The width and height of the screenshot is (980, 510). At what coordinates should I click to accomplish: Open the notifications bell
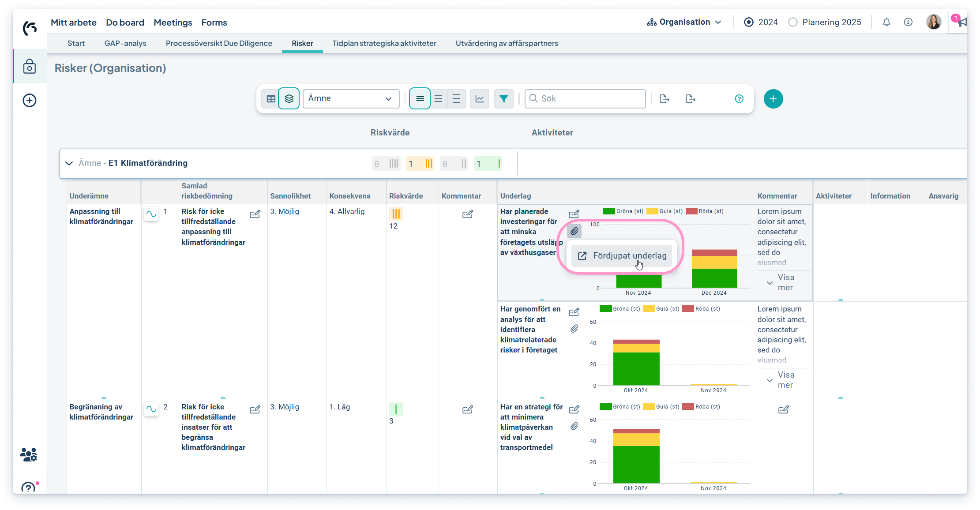coord(886,22)
